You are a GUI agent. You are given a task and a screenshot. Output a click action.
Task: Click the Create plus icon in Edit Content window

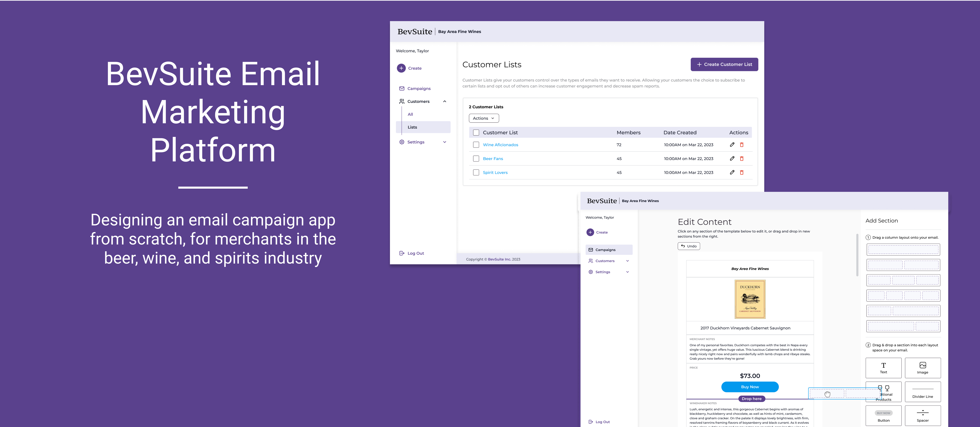point(590,232)
